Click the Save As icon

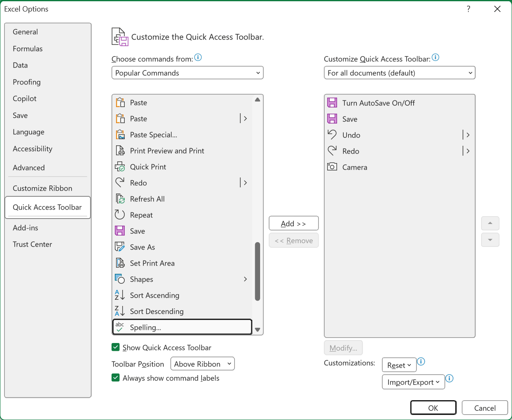pos(120,247)
